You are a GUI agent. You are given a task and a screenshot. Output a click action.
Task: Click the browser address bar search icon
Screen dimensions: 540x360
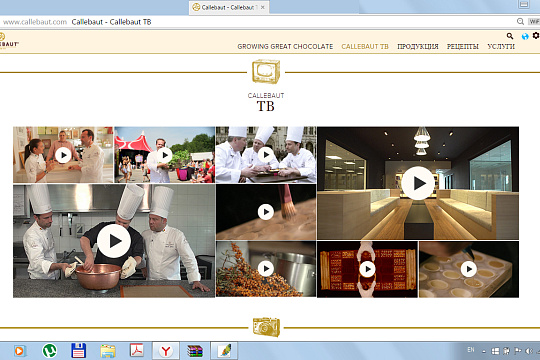click(x=520, y=21)
